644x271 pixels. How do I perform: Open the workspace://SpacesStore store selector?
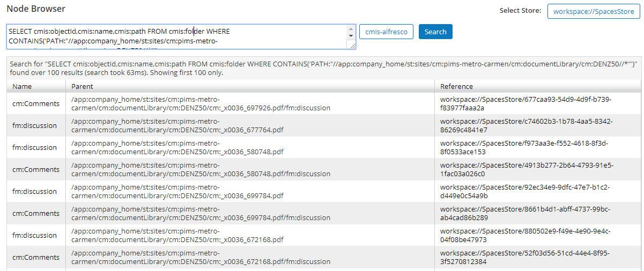594,11
